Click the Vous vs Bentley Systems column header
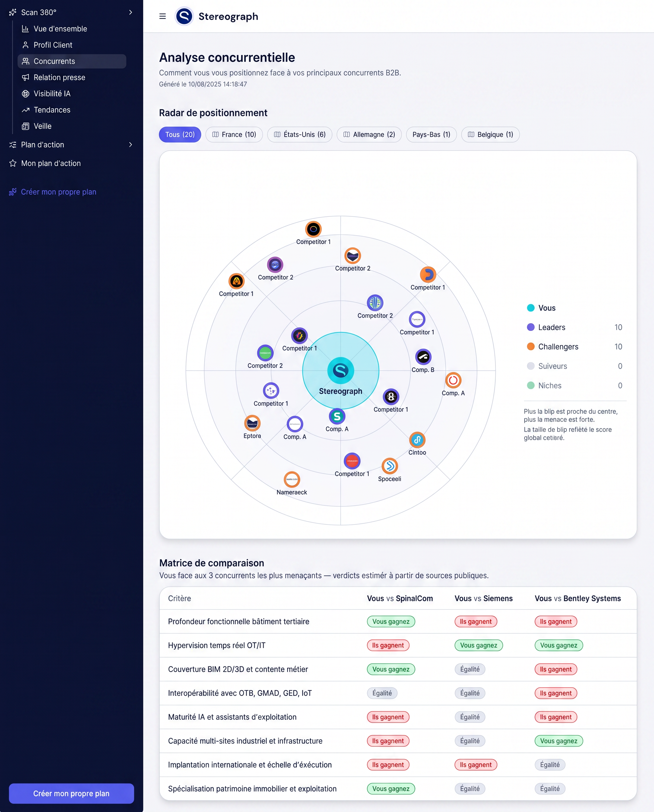Viewport: 654px width, 812px height. click(578, 598)
